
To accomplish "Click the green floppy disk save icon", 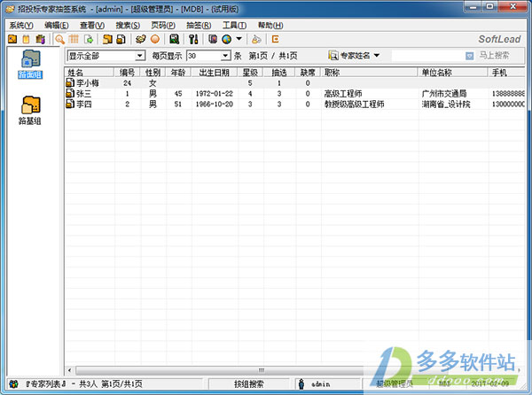I will click(175, 39).
